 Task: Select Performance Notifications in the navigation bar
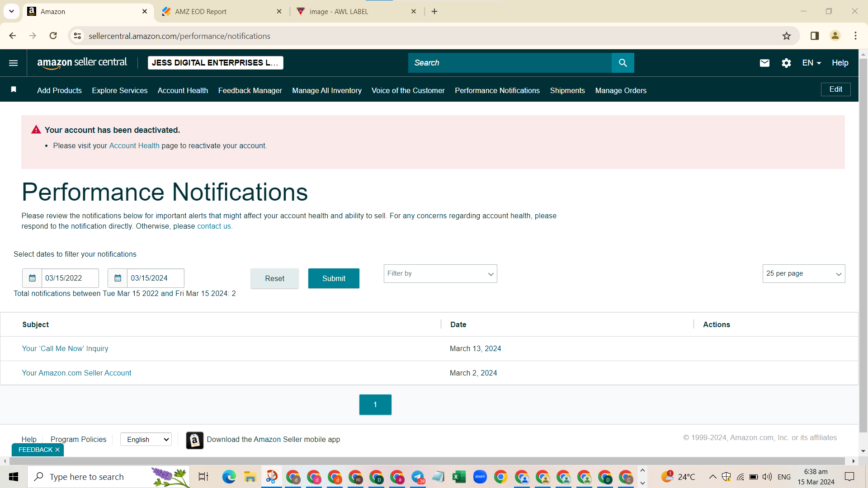click(497, 90)
